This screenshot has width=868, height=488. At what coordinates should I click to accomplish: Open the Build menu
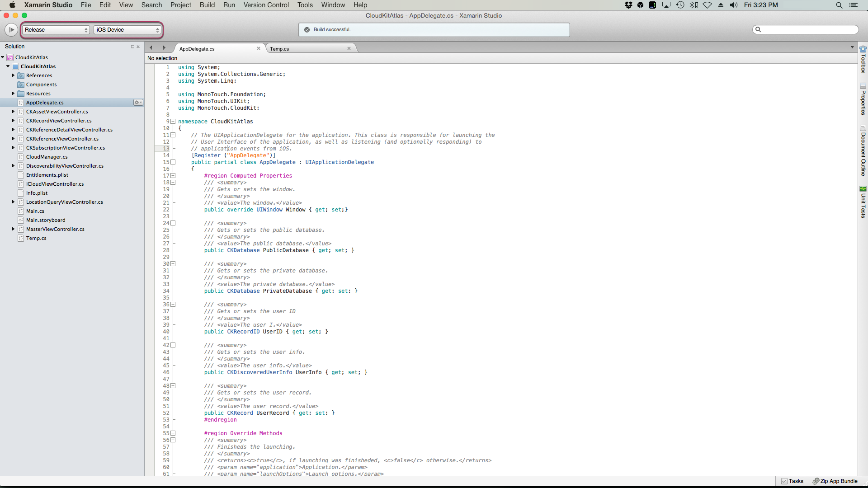pos(207,5)
